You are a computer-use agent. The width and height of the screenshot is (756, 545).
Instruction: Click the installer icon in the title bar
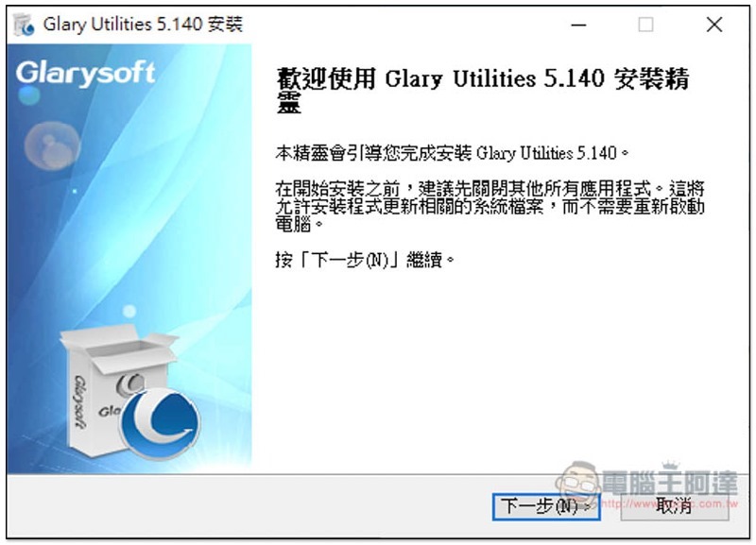[24, 25]
